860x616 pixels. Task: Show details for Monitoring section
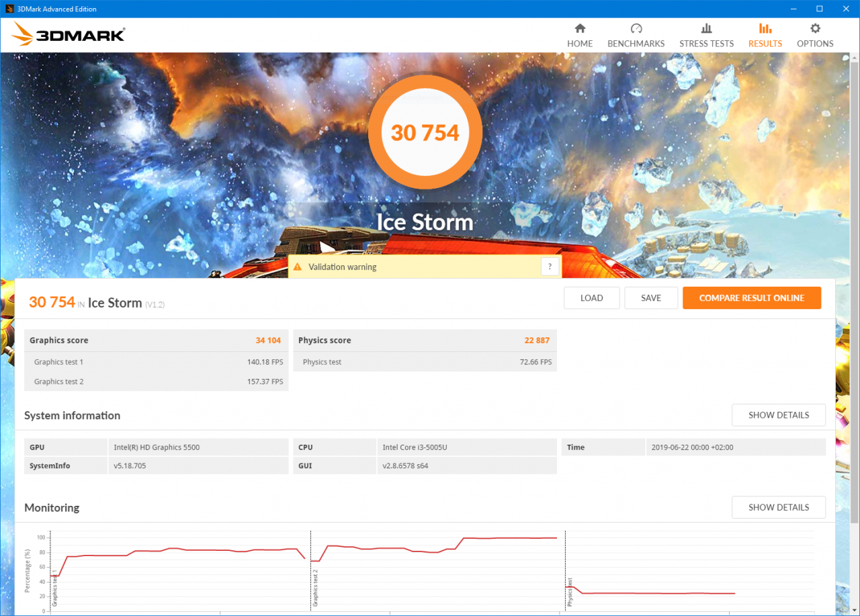click(779, 507)
